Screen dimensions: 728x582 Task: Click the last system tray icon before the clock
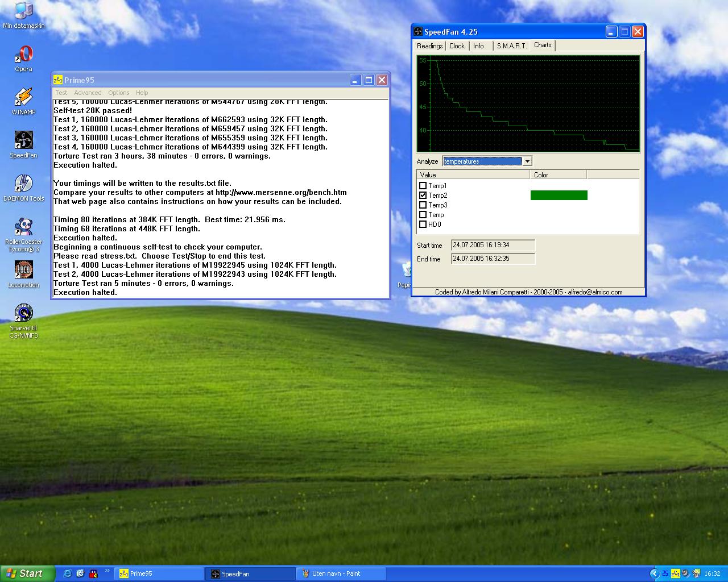point(696,573)
